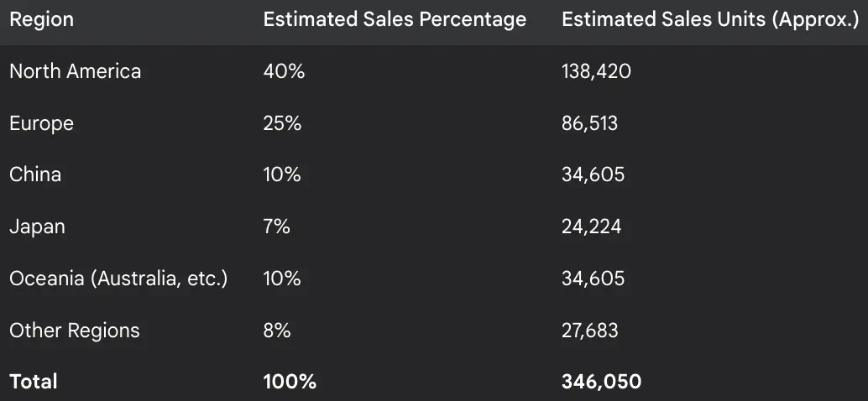
Task: Select the 346,050 total units value
Action: point(601,382)
